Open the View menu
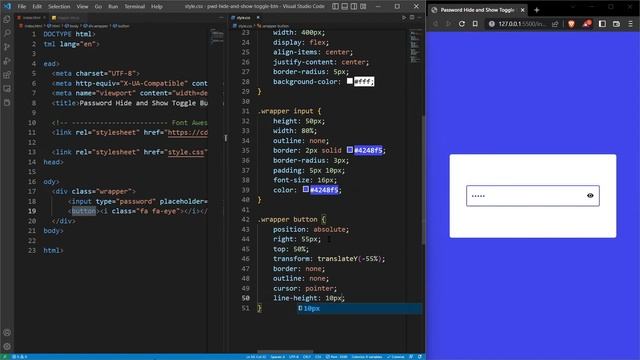Image resolution: width=640 pixels, height=360 pixels. 82,7
